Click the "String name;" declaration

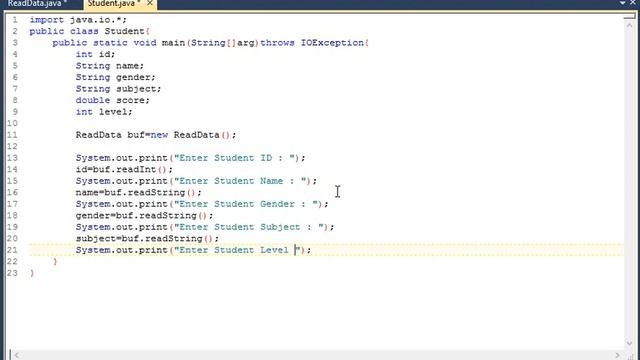pyautogui.click(x=109, y=66)
